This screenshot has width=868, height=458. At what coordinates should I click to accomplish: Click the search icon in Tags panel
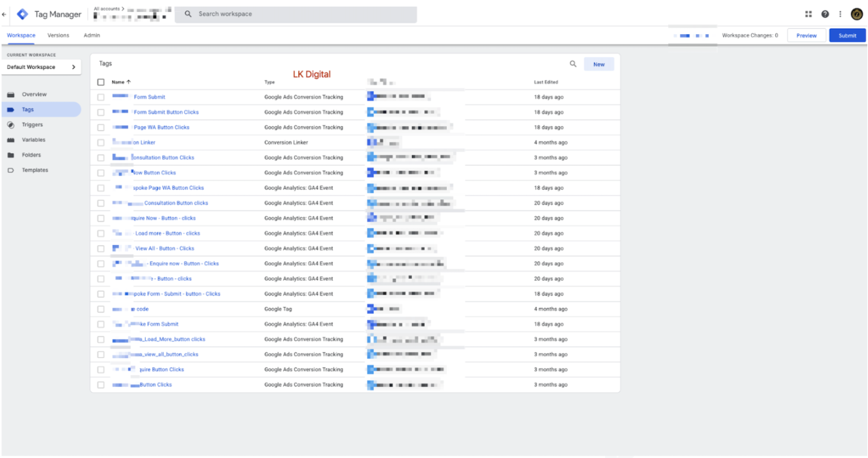[573, 64]
